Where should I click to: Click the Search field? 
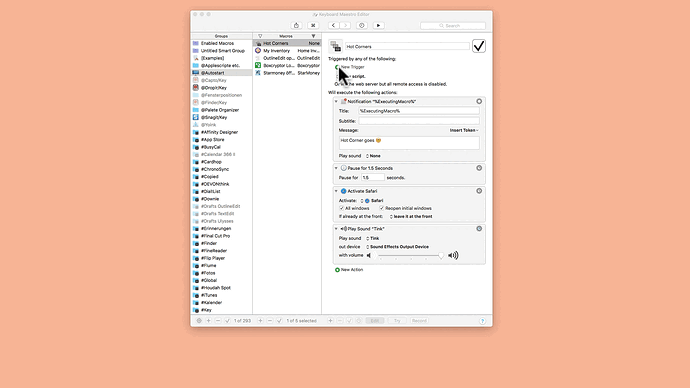(x=453, y=26)
